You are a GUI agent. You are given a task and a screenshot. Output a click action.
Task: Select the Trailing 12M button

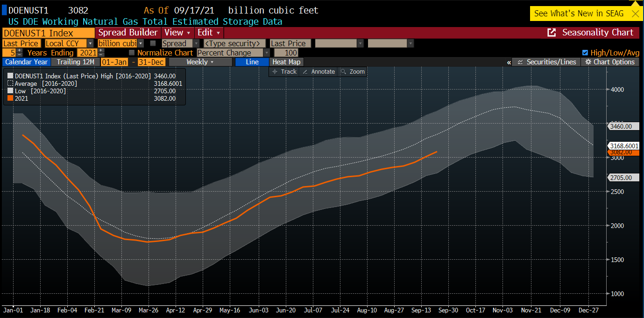(x=75, y=62)
